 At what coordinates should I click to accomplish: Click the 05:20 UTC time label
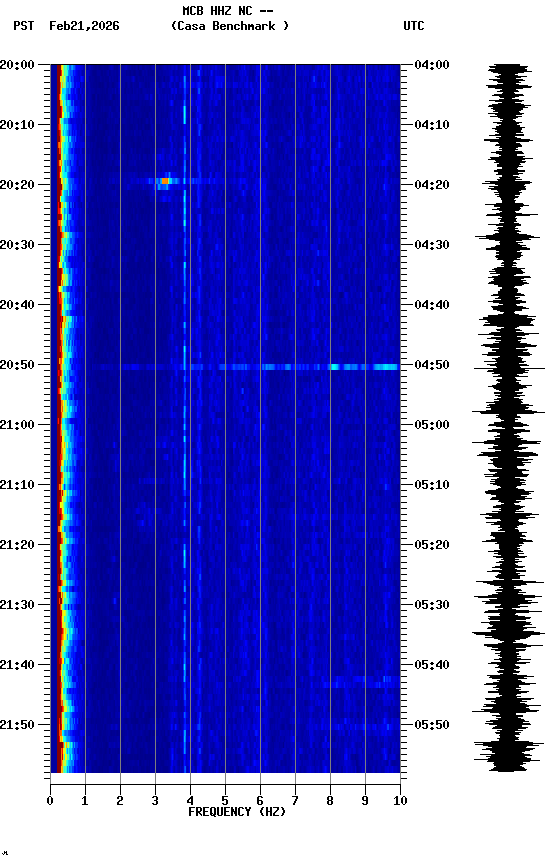click(432, 545)
